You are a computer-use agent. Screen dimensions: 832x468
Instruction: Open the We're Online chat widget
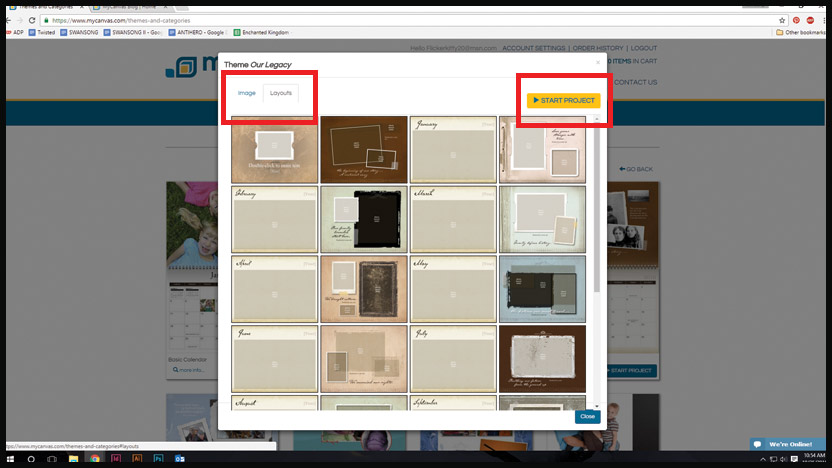787,444
